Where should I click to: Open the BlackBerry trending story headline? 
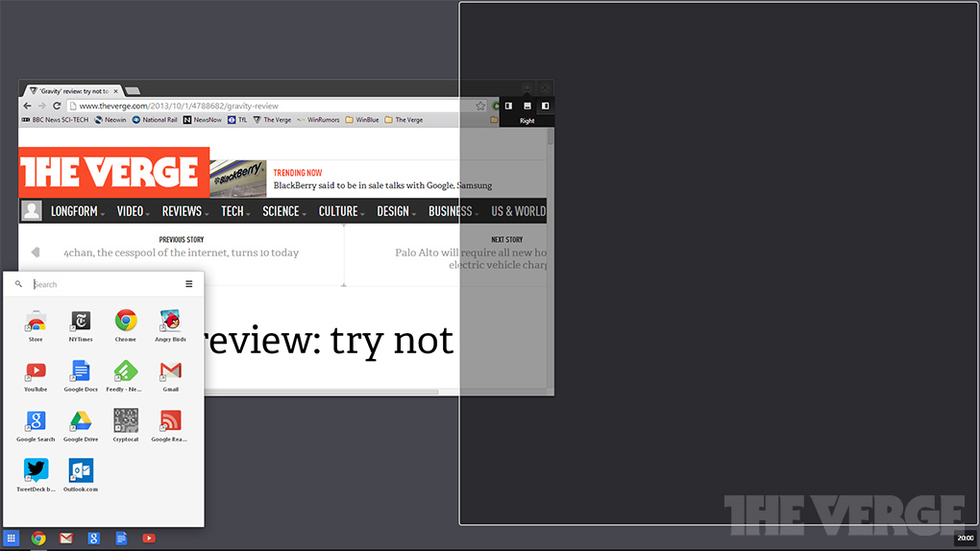click(382, 185)
